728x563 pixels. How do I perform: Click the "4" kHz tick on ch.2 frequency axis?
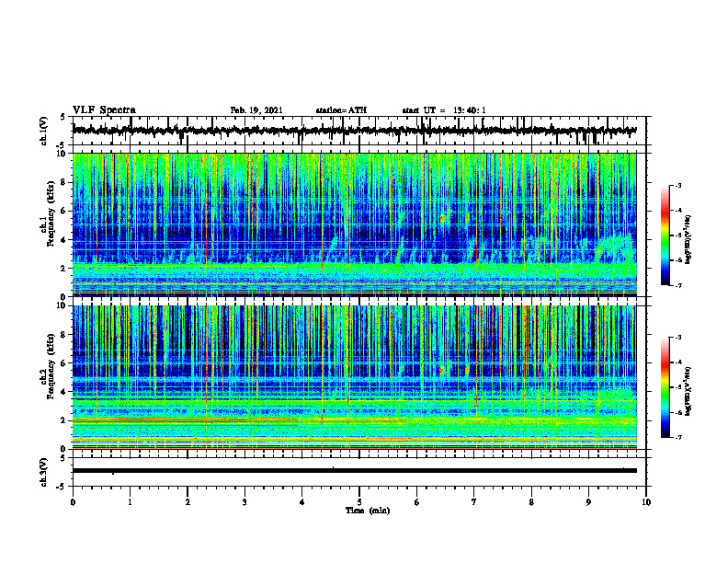tap(64, 392)
